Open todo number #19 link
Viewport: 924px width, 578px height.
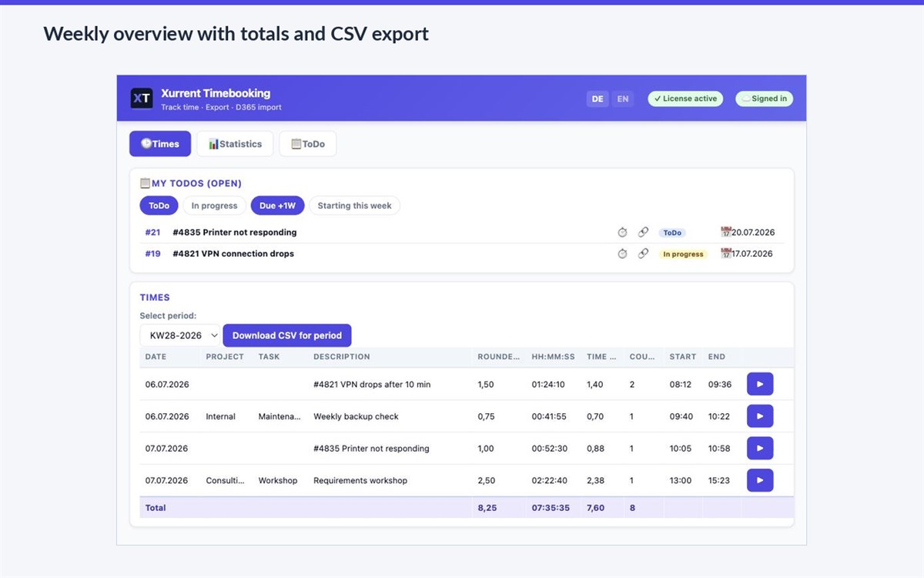(x=152, y=254)
